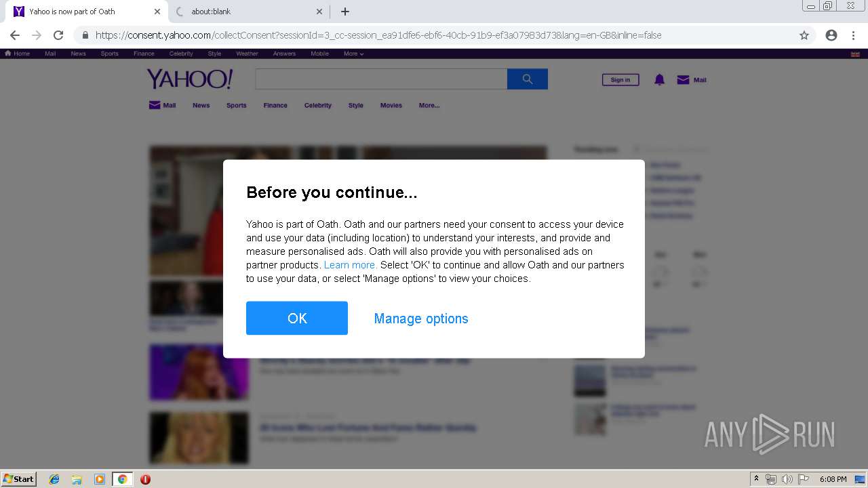Open the notifications bell icon
The width and height of the screenshot is (868, 488).
[659, 80]
